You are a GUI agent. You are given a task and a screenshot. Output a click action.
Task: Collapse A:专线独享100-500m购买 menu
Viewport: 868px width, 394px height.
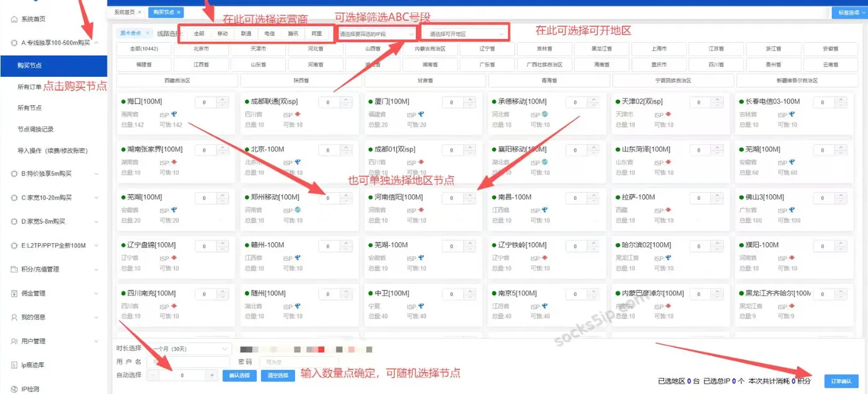coord(96,43)
